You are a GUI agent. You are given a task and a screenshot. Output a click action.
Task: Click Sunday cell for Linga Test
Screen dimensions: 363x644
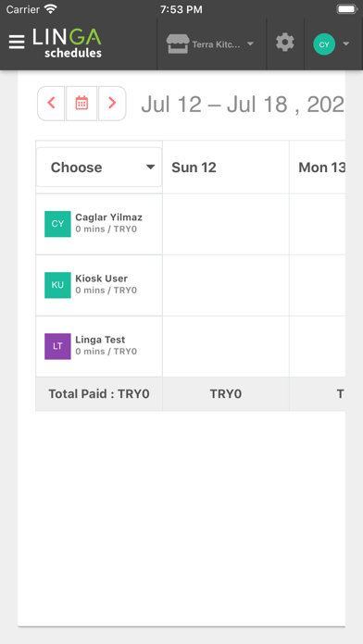tap(226, 346)
